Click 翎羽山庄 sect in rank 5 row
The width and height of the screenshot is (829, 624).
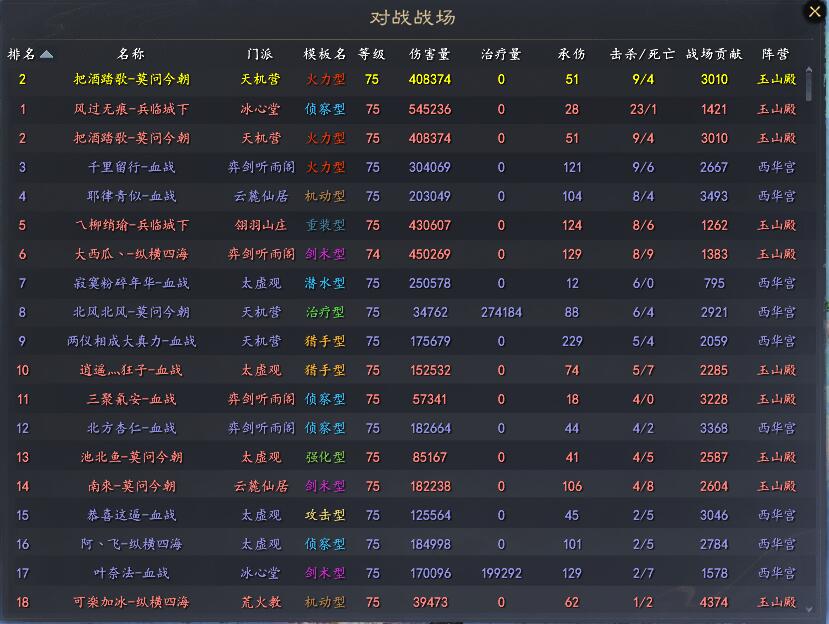click(260, 225)
